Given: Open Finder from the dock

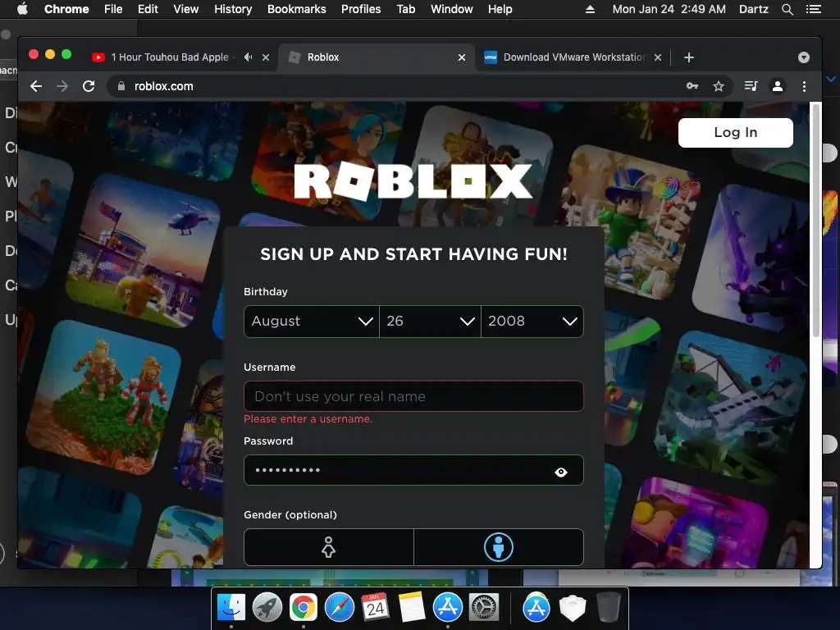Looking at the screenshot, I should tap(231, 608).
